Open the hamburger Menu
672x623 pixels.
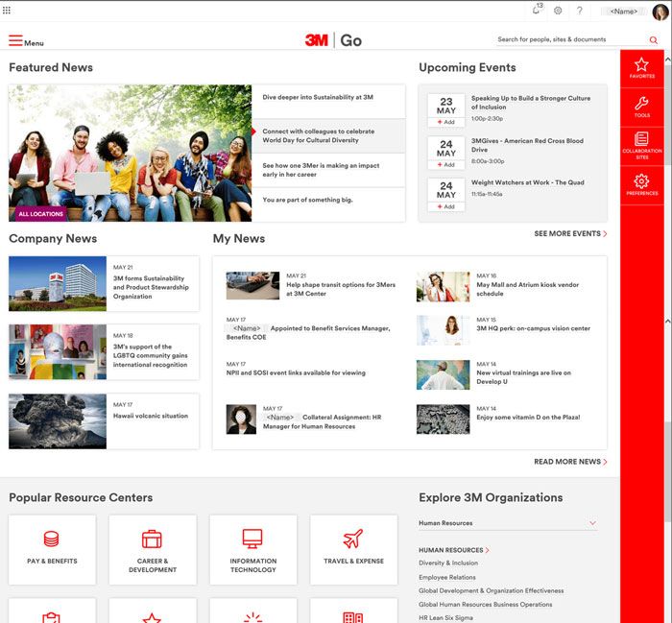tap(26, 41)
